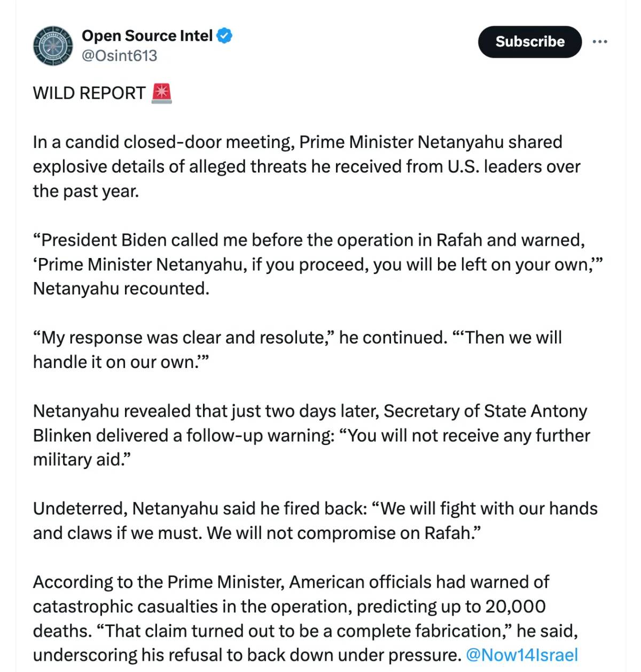The image size is (641, 672).
Task: Open the three-dot more options menu
Action: tap(600, 42)
